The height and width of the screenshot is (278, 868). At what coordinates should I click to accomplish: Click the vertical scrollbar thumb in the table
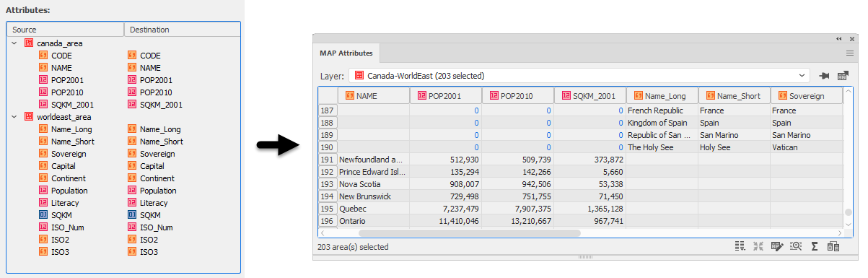848,212
